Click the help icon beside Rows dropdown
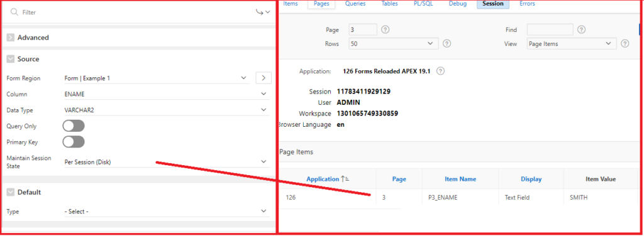644x236 pixels. click(447, 43)
